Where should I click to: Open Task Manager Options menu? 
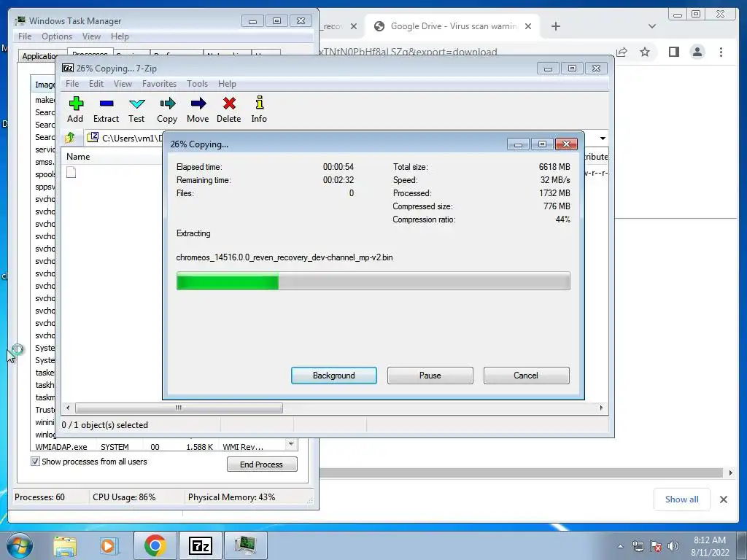[57, 36]
